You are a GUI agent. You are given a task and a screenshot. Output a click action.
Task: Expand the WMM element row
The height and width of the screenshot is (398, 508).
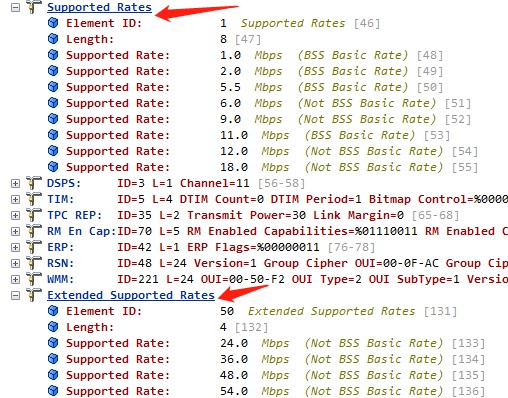[x=15, y=279]
